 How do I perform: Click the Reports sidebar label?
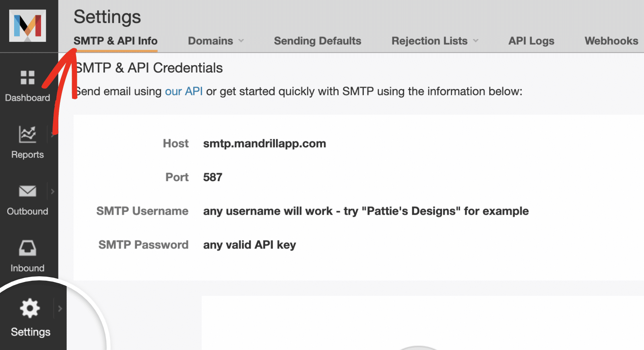pos(27,155)
